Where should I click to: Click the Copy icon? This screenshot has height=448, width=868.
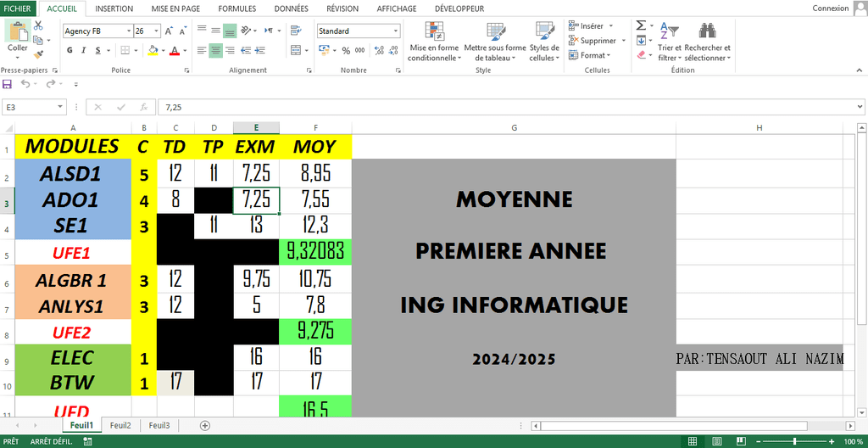pyautogui.click(x=37, y=40)
